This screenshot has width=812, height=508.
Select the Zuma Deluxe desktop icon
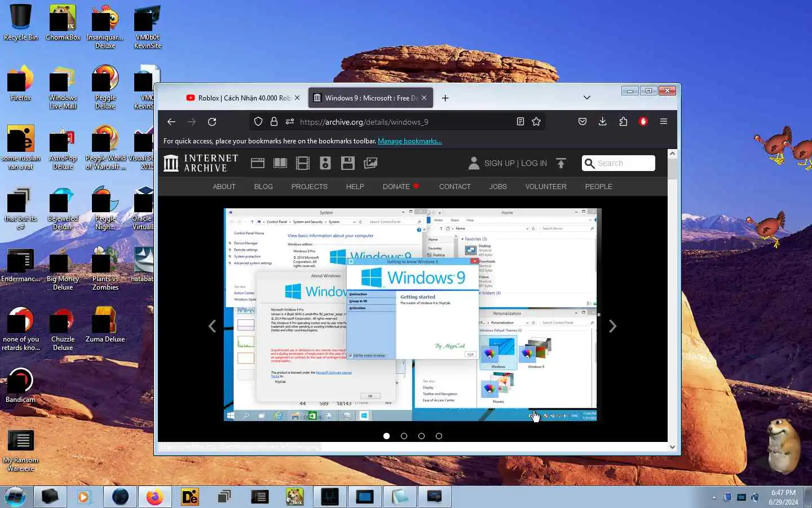(x=105, y=325)
